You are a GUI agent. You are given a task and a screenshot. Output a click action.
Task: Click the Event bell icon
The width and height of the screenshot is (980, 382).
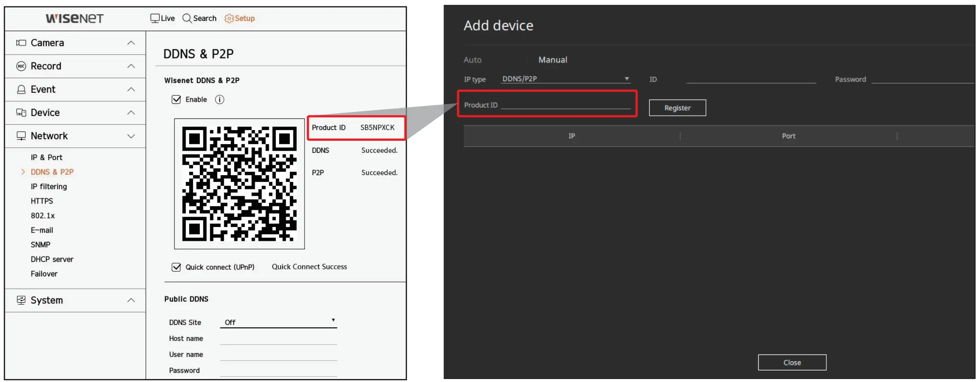point(21,89)
